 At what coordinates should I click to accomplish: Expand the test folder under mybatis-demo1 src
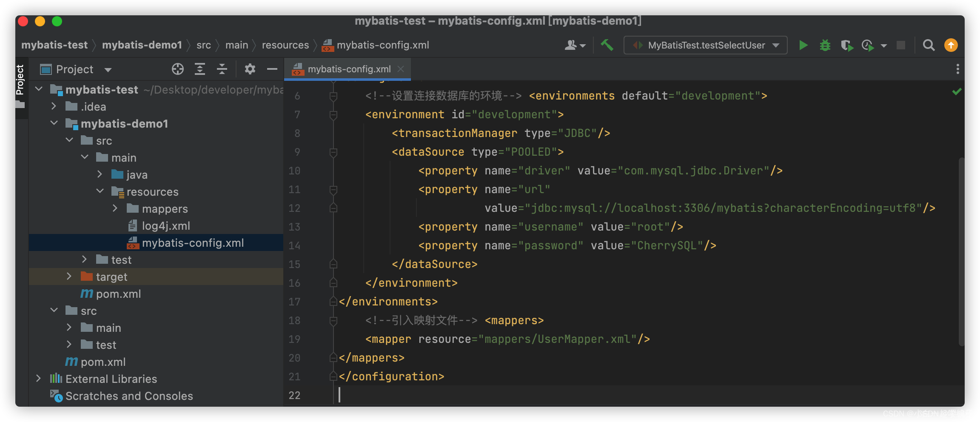(84, 259)
